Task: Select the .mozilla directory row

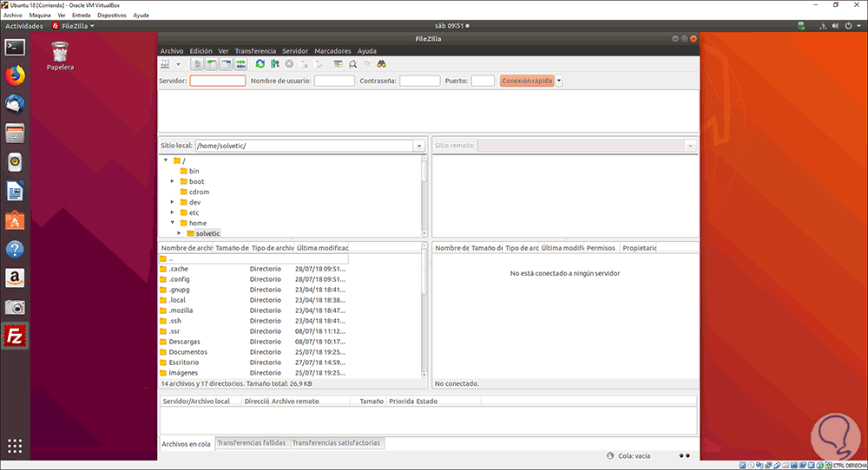Action: 253,310
